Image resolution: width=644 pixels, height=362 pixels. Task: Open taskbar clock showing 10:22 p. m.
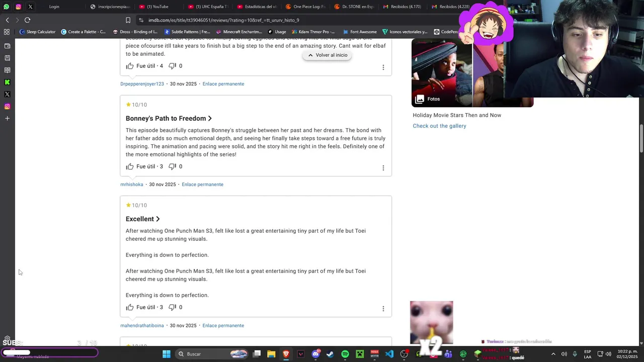627,354
